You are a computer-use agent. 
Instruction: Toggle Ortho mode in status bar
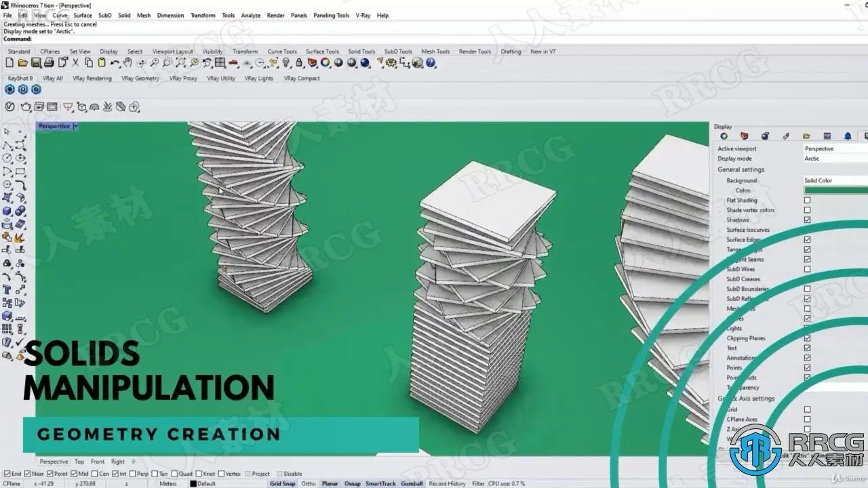(309, 484)
